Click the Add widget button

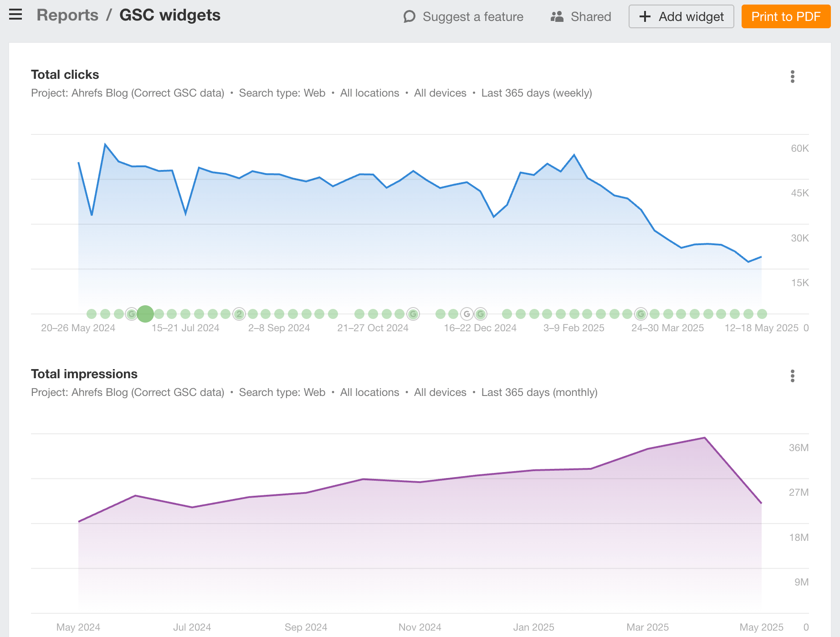(x=681, y=17)
